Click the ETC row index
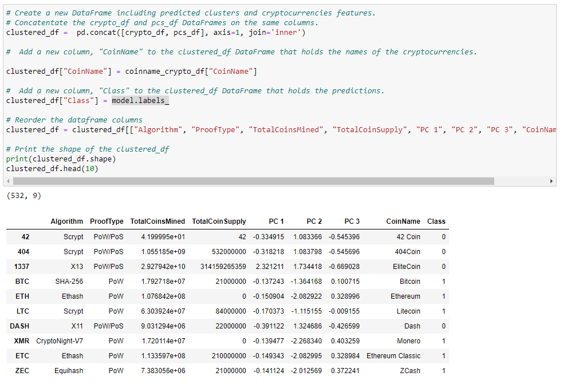Screen dimensions: 563x392 tap(22, 356)
